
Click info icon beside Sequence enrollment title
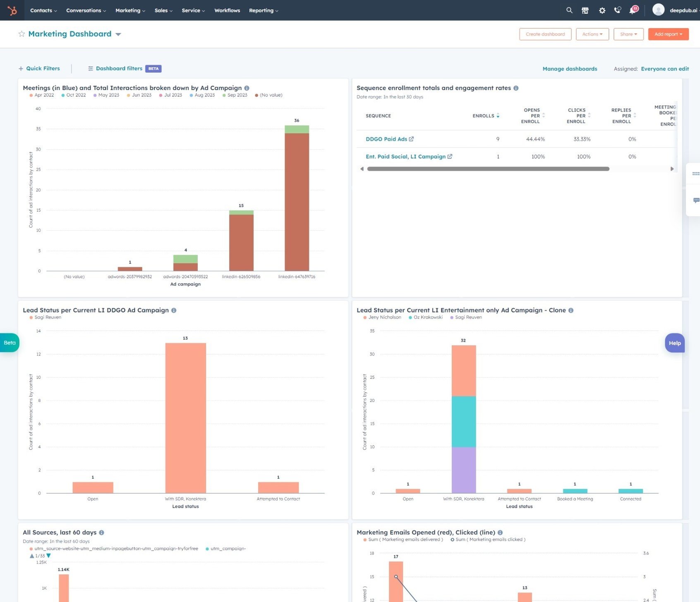click(x=516, y=88)
